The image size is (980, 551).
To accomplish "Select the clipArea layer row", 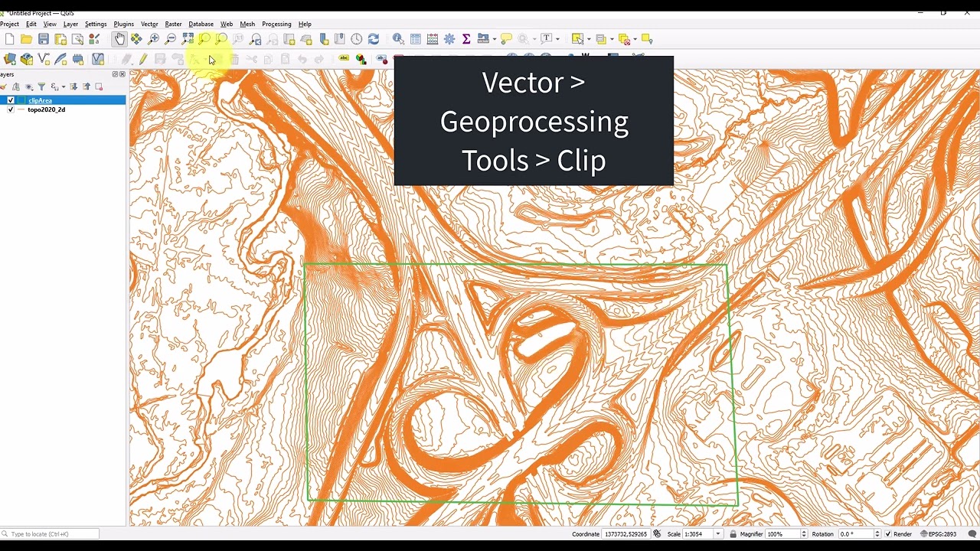I will pyautogui.click(x=63, y=100).
